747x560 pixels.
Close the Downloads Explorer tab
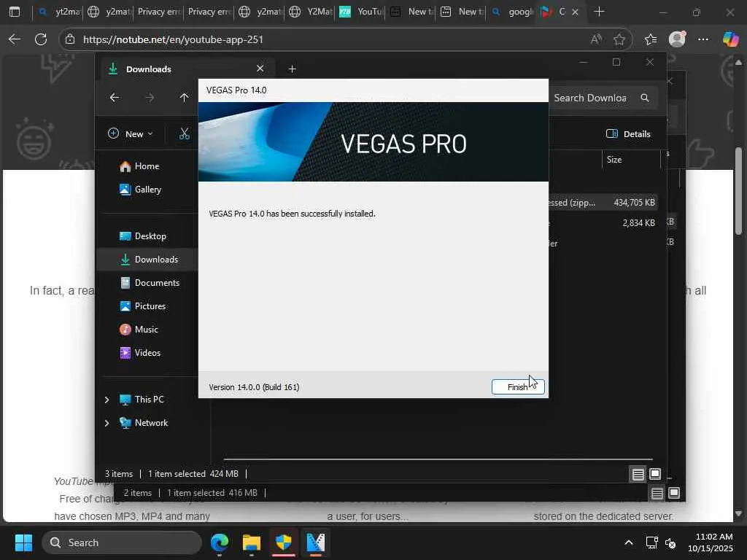pos(260,69)
